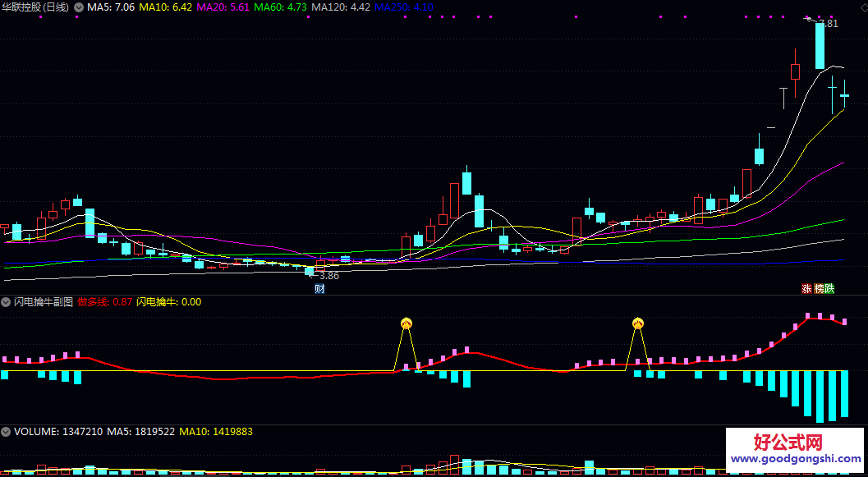Image resolution: width=868 pixels, height=477 pixels.
Task: Click the tallest cyan candlestick at chart peak
Action: pos(820,46)
